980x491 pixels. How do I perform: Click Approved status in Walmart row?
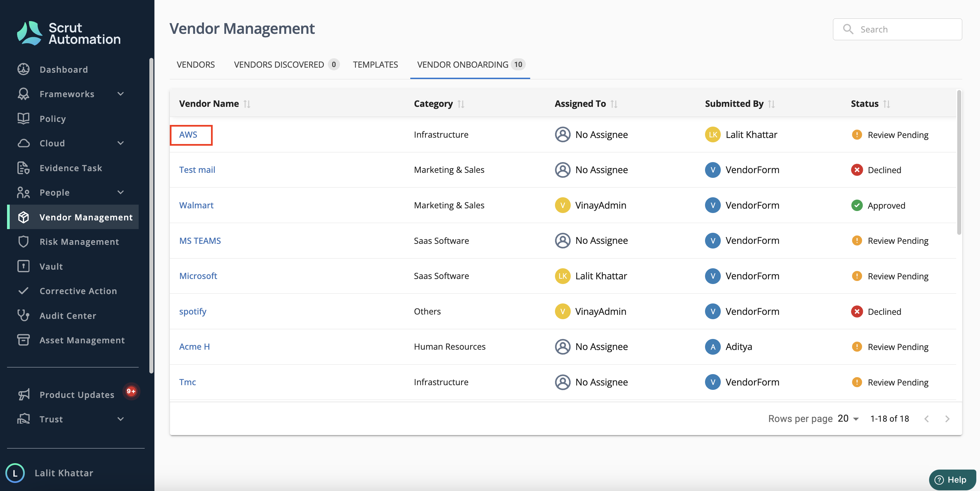pos(878,205)
